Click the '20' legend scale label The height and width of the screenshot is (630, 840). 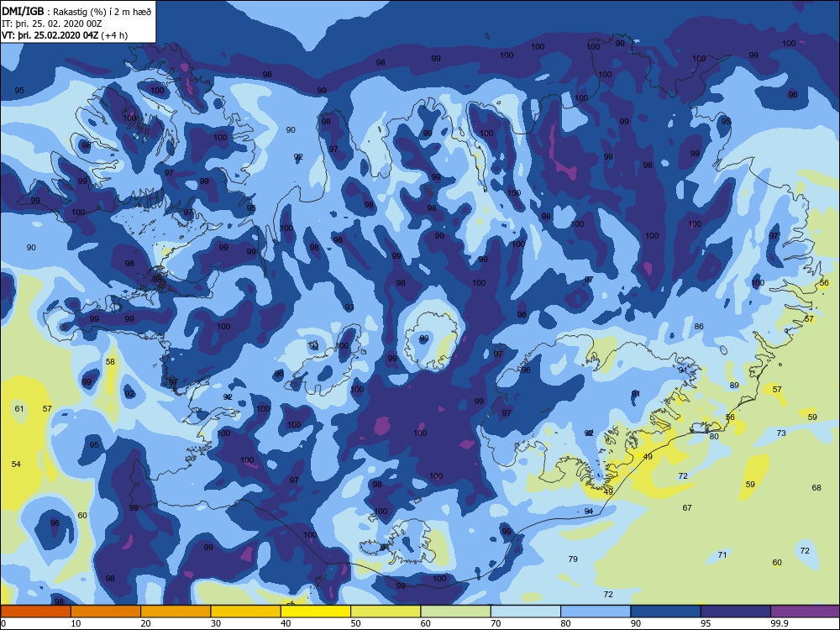145,623
